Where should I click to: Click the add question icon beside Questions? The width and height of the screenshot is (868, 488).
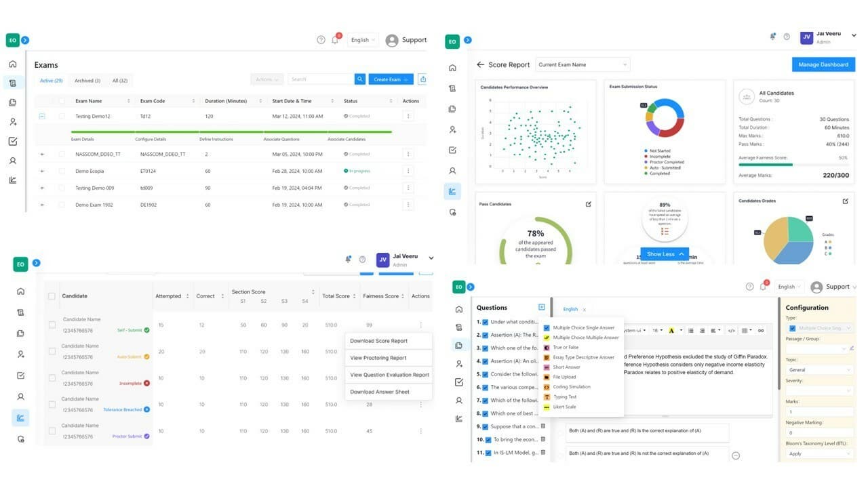coord(541,308)
